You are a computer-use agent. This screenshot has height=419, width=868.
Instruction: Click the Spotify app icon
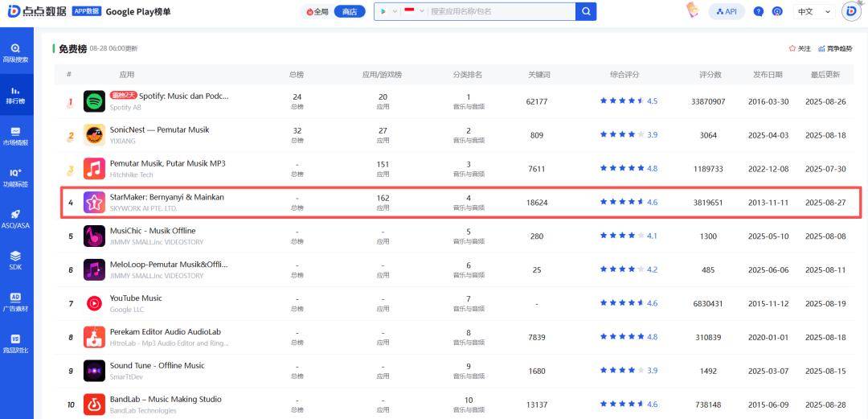[94, 101]
